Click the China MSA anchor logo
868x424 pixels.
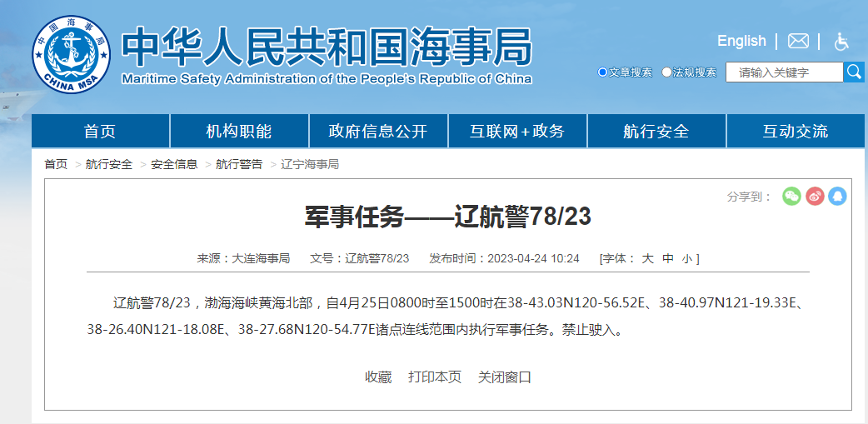pos(71,54)
